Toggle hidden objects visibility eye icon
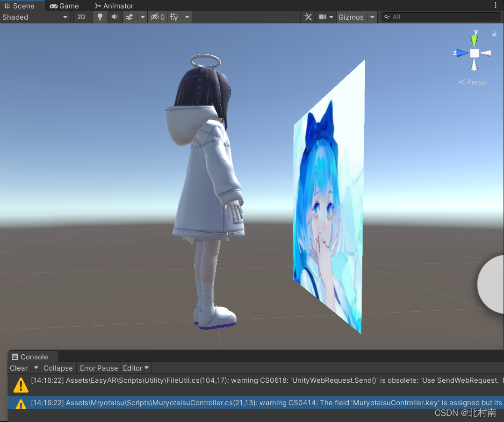This screenshot has height=422, width=504. tap(158, 17)
